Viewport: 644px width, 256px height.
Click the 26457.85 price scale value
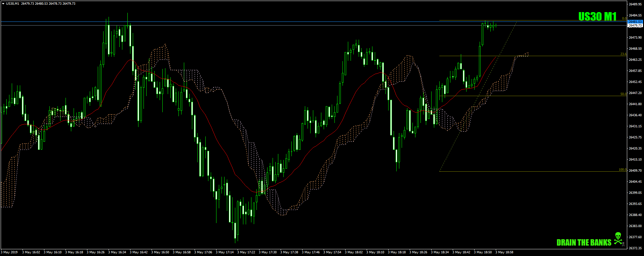pos(635,71)
